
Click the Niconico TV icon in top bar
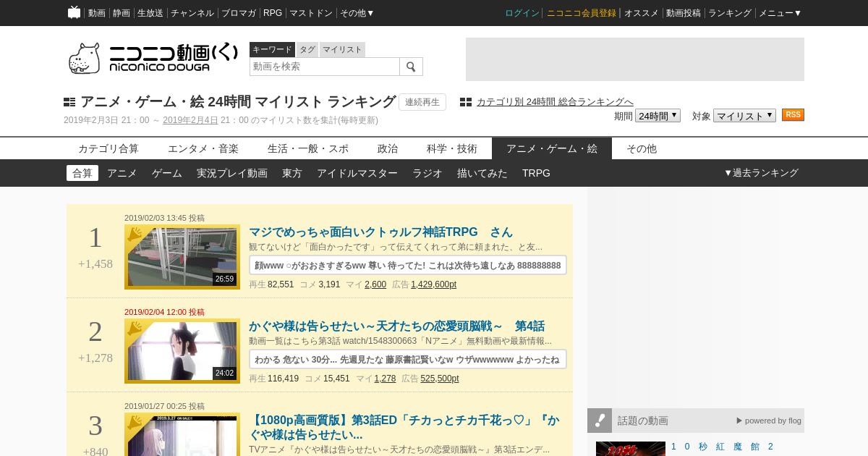[x=74, y=12]
